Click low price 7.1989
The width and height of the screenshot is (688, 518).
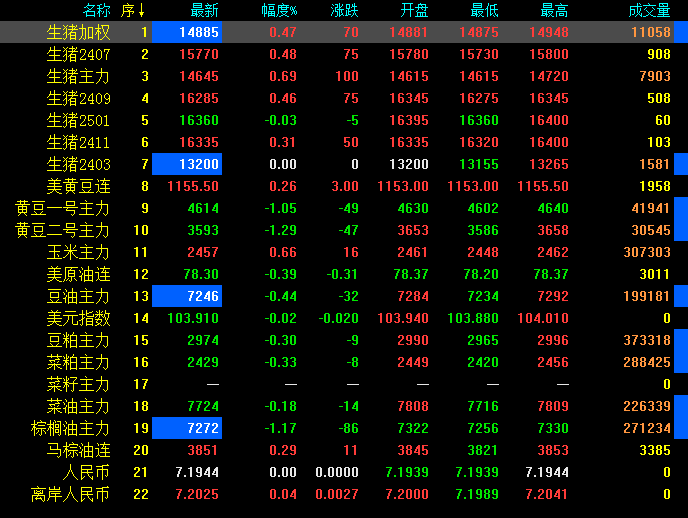point(477,494)
